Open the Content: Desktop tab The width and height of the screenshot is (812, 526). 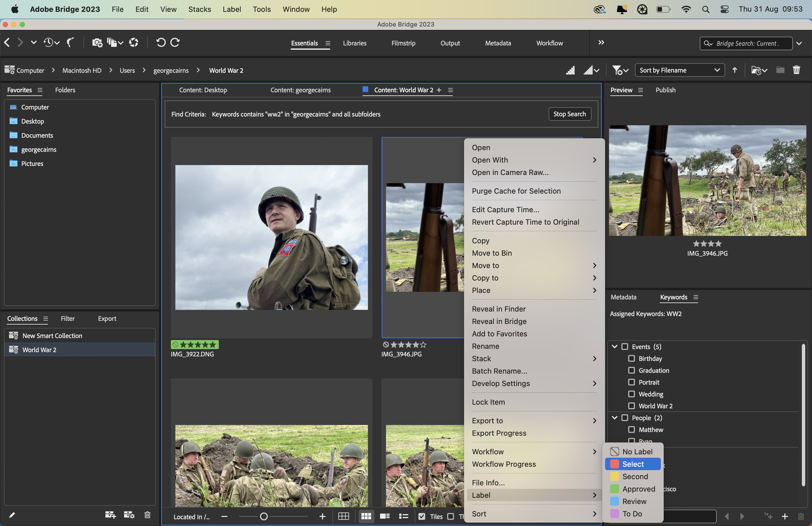(203, 90)
